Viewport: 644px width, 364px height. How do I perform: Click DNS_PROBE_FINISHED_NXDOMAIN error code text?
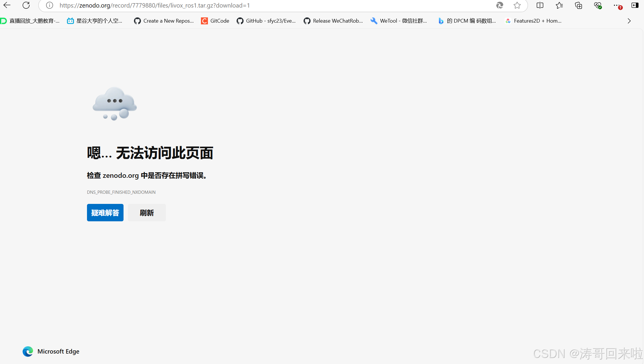click(x=121, y=192)
